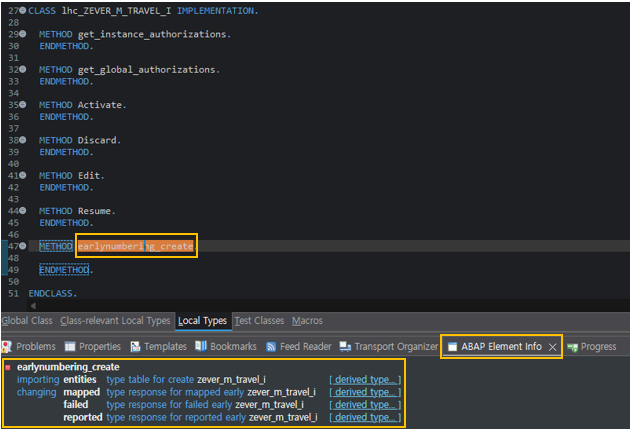
Task: Click the Problems view icon
Action: tap(6, 346)
